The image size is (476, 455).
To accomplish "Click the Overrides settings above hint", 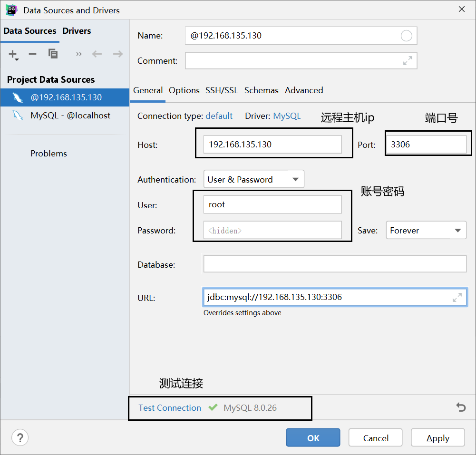I will pyautogui.click(x=242, y=313).
